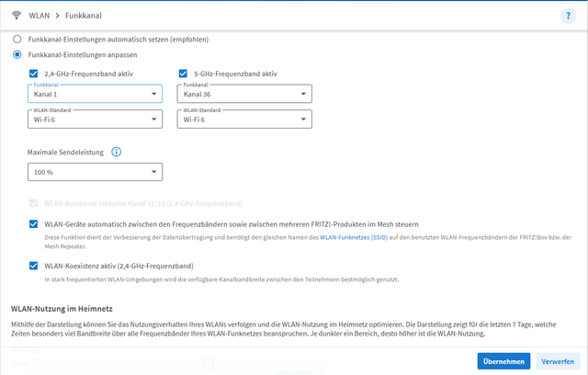
Task: Toggle Mesh band steering checkbox
Action: (x=33, y=224)
